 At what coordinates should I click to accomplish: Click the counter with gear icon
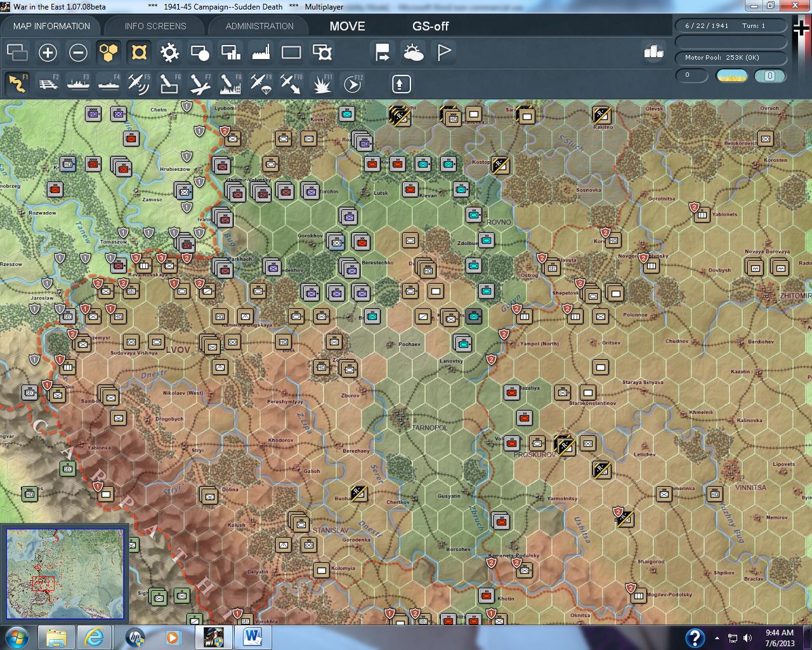click(322, 53)
